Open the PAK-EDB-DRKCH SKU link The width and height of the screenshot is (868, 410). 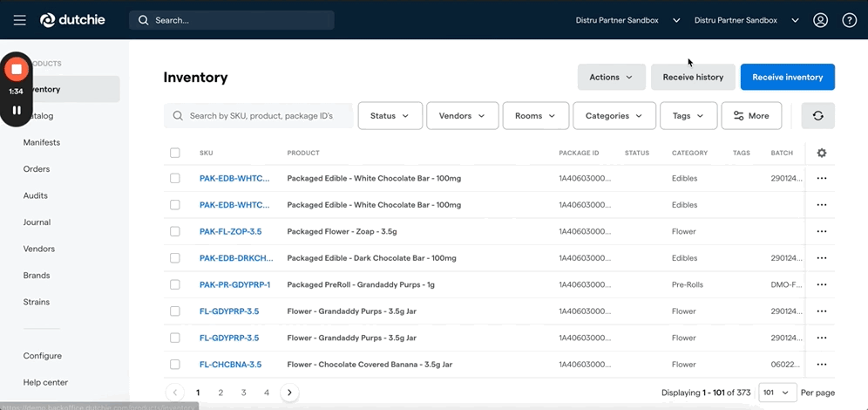coord(236,258)
